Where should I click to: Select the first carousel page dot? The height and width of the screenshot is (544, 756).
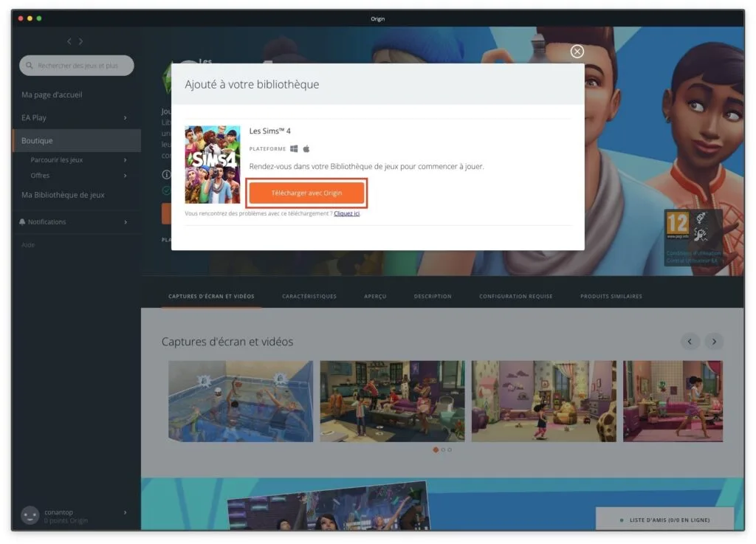click(x=436, y=450)
